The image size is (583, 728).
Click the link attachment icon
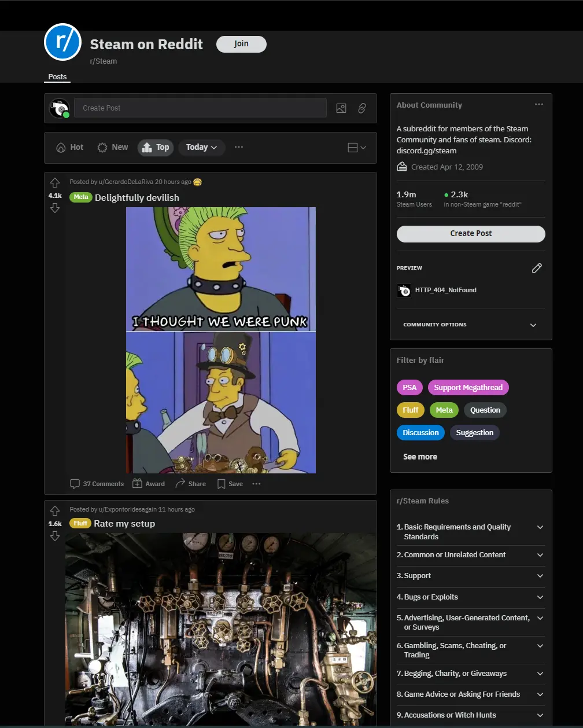[x=362, y=108]
